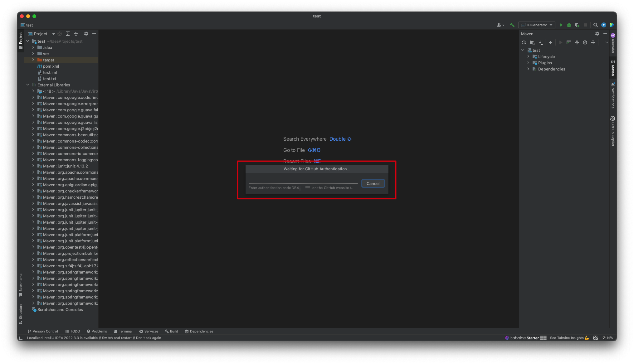Viewport: 634px width, 364px height.
Task: Click Download Sources in Maven toolbar
Action: point(540,42)
